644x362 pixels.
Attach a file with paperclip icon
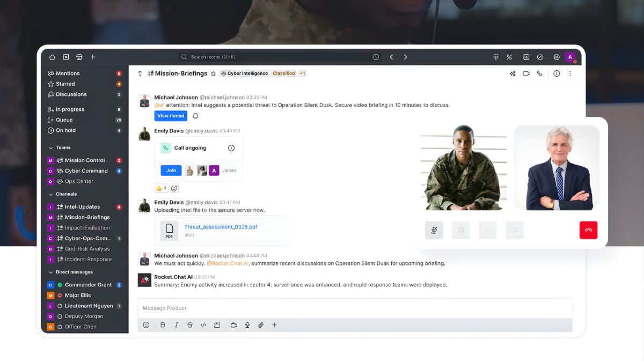coord(261,325)
